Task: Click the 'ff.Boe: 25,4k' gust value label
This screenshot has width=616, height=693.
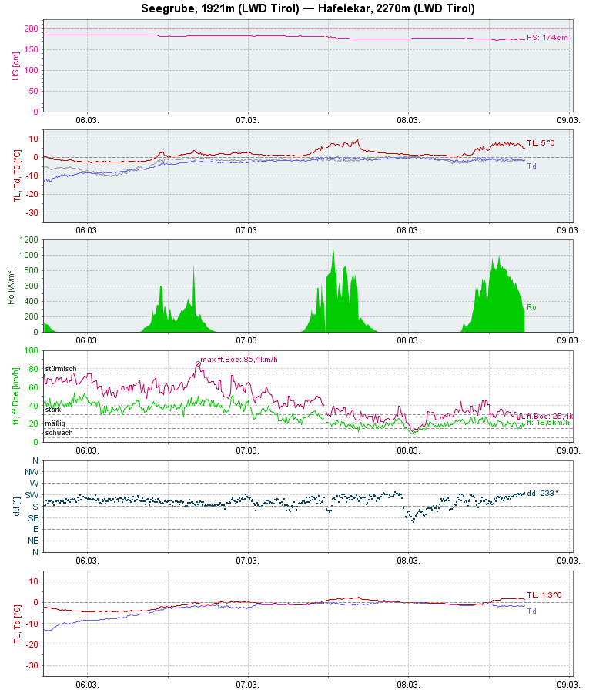Action: [x=550, y=417]
